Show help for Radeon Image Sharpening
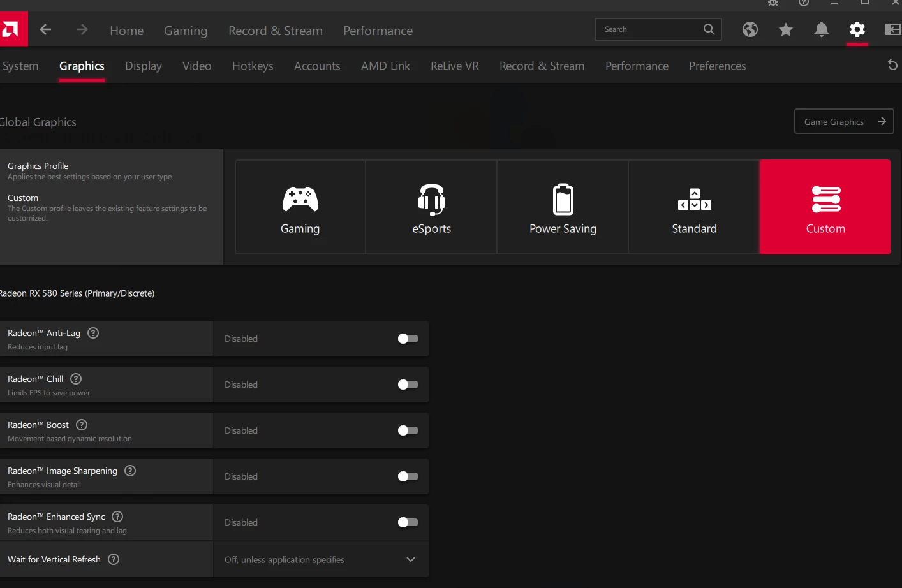 (130, 471)
